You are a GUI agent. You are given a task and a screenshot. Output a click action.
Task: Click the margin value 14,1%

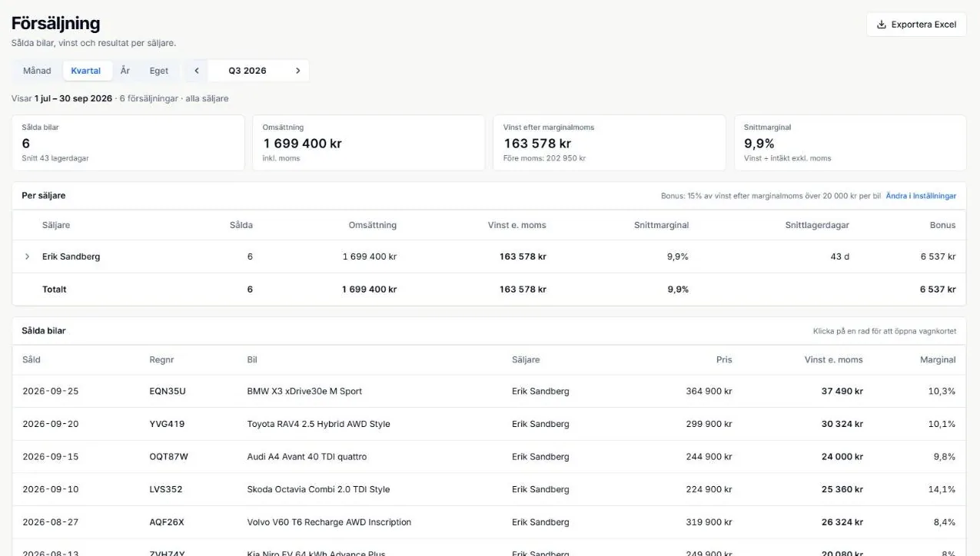942,489
